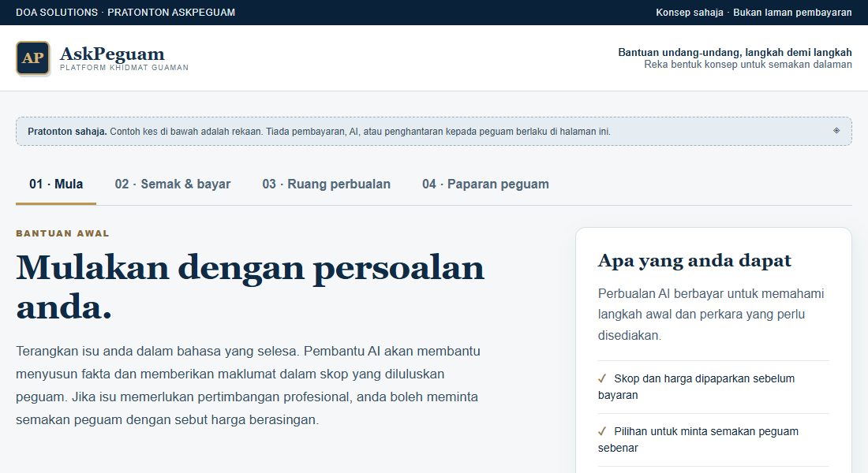Click checkmark beside Pilihan untuk minta semakan
Viewport: 868px width, 473px height.
602,431
